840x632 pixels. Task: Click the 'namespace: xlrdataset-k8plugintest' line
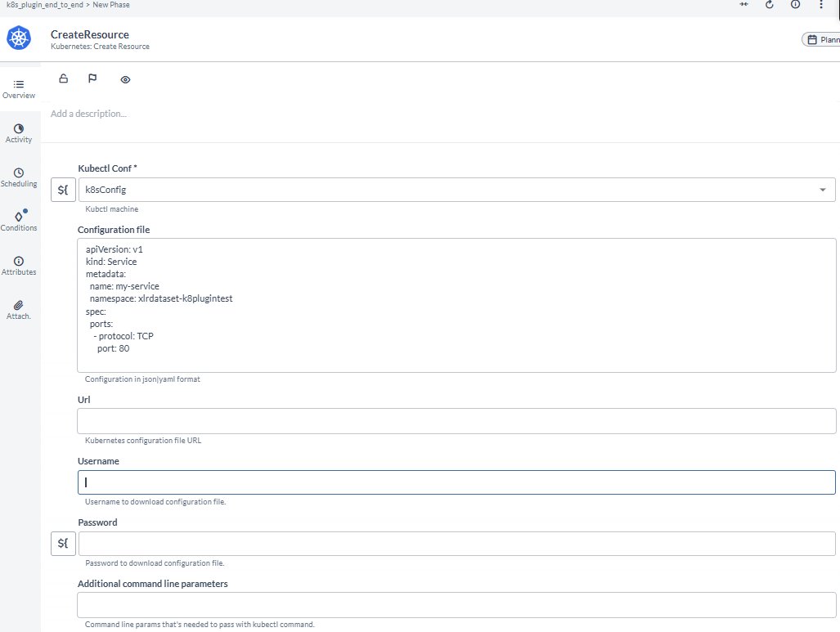click(x=161, y=298)
